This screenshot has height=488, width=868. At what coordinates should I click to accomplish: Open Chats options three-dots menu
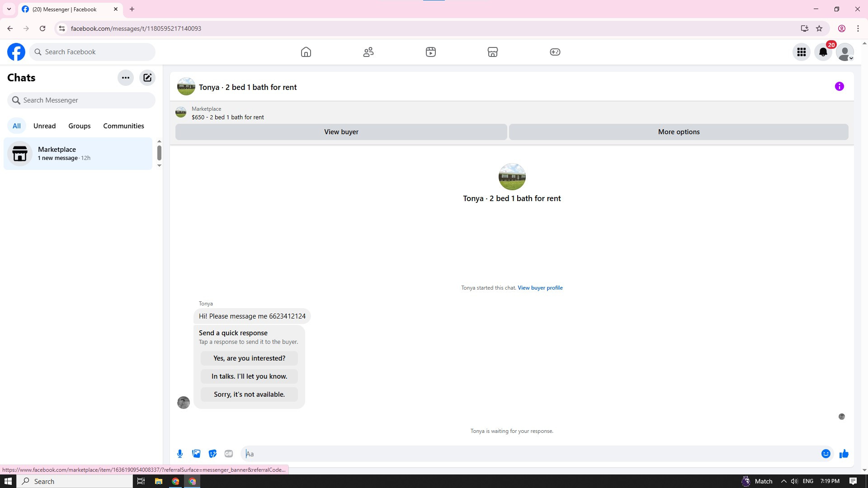click(126, 78)
